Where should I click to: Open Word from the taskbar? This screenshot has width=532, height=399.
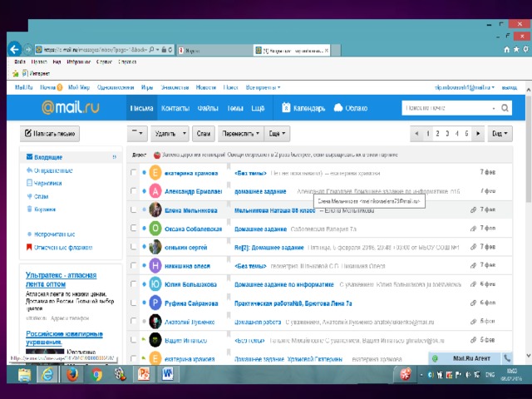coord(168,374)
